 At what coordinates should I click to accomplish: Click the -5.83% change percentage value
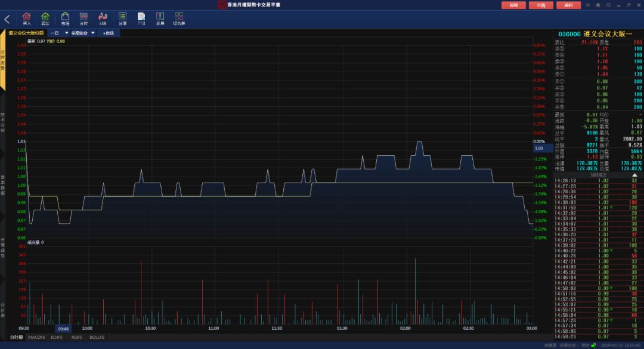(x=590, y=126)
